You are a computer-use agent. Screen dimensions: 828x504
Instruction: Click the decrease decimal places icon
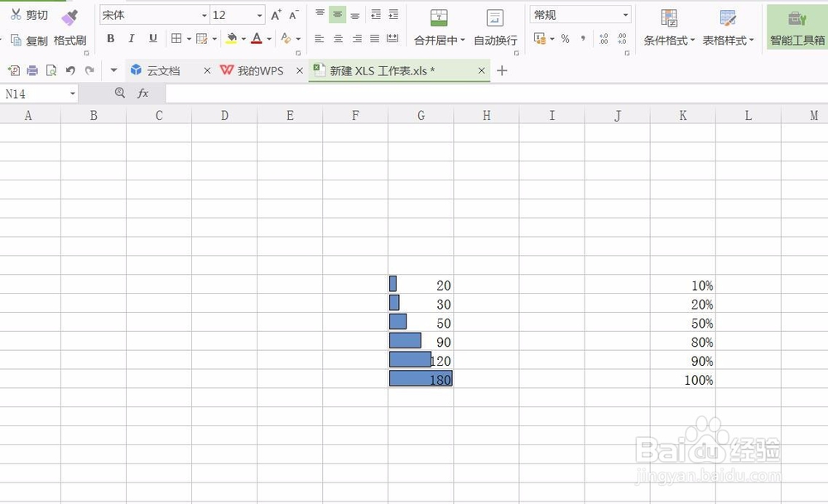click(622, 39)
